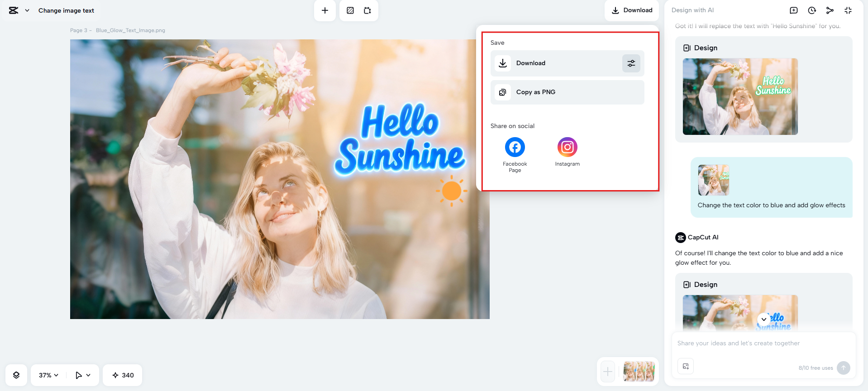This screenshot has width=868, height=391.
Task: Select the orange sun graphic on canvas
Action: click(x=451, y=191)
